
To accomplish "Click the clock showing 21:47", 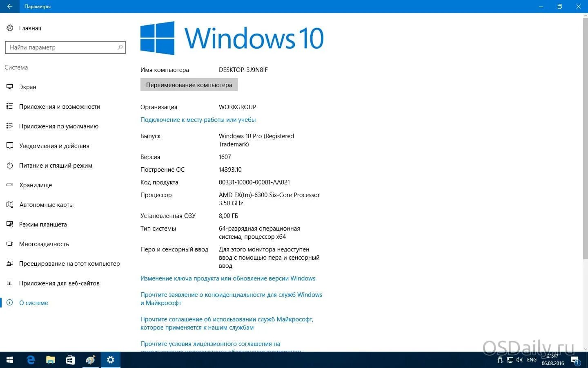I will 553,356.
